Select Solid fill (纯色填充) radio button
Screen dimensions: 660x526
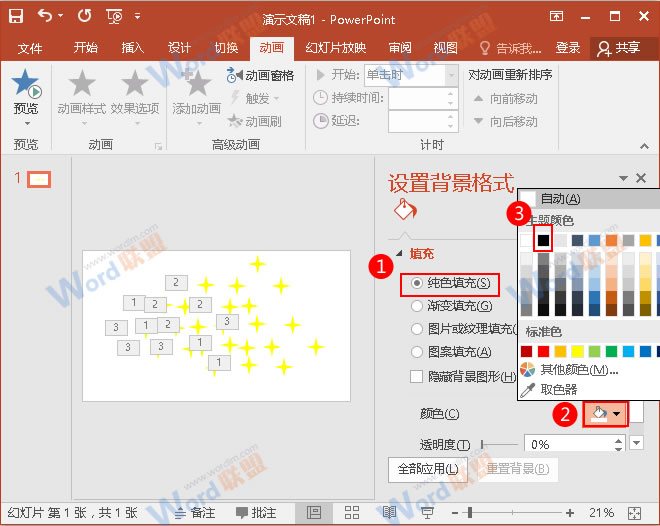click(418, 284)
